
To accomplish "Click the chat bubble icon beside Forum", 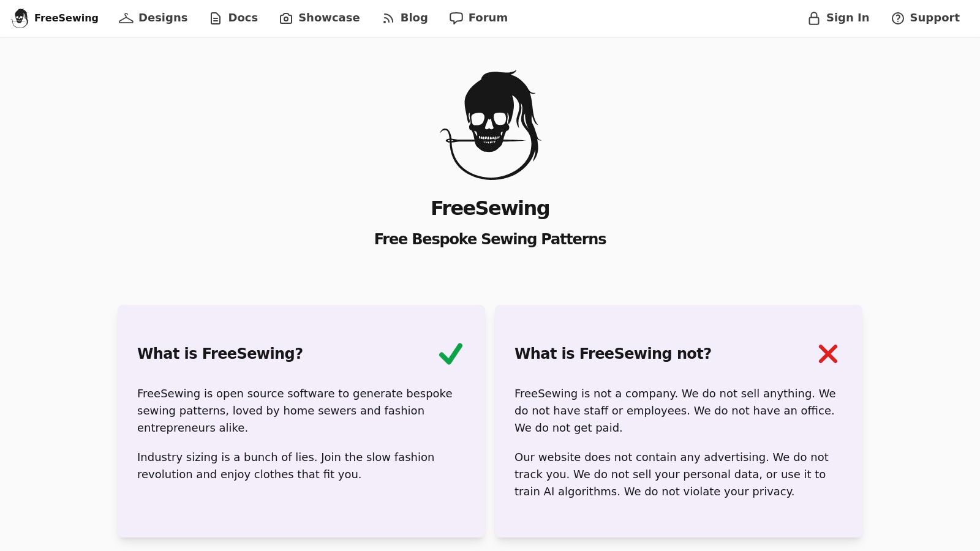I will pos(456,18).
